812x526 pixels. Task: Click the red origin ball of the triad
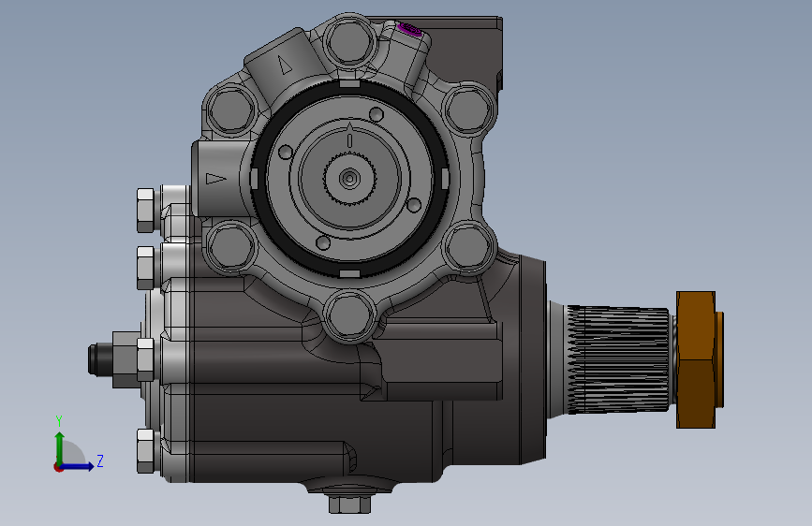(x=58, y=467)
